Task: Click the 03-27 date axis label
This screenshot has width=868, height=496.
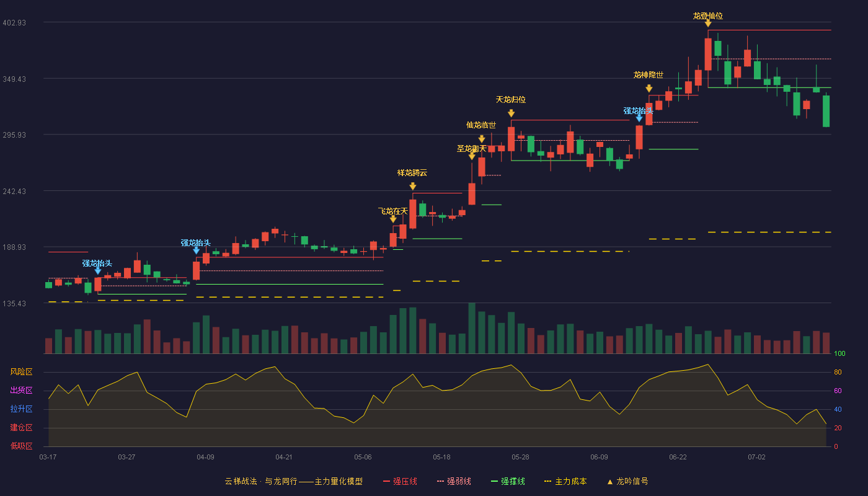Action: pyautogui.click(x=126, y=457)
